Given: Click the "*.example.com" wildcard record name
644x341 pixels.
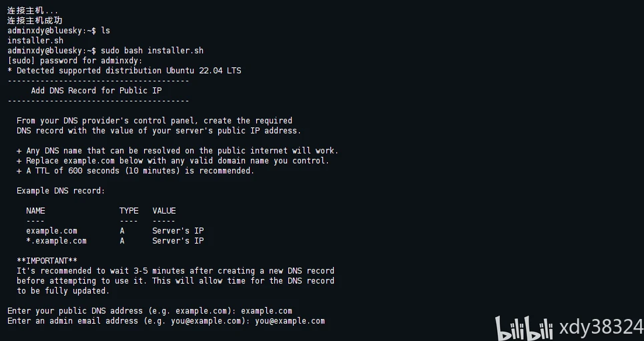Looking at the screenshot, I should (x=56, y=241).
